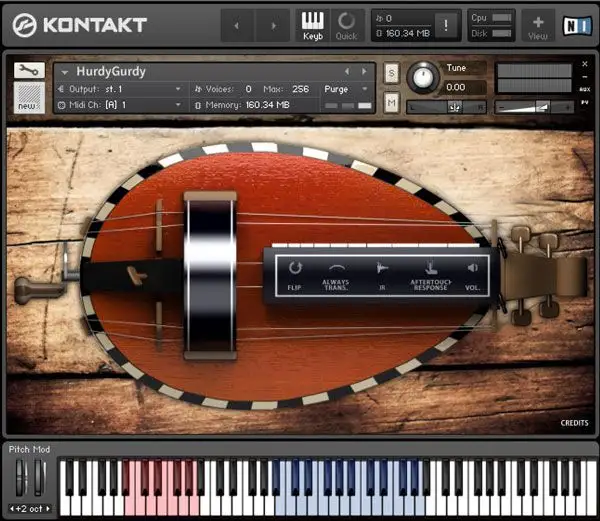The height and width of the screenshot is (521, 600).
Task: Open the Purge dropdown menu
Action: (x=343, y=89)
